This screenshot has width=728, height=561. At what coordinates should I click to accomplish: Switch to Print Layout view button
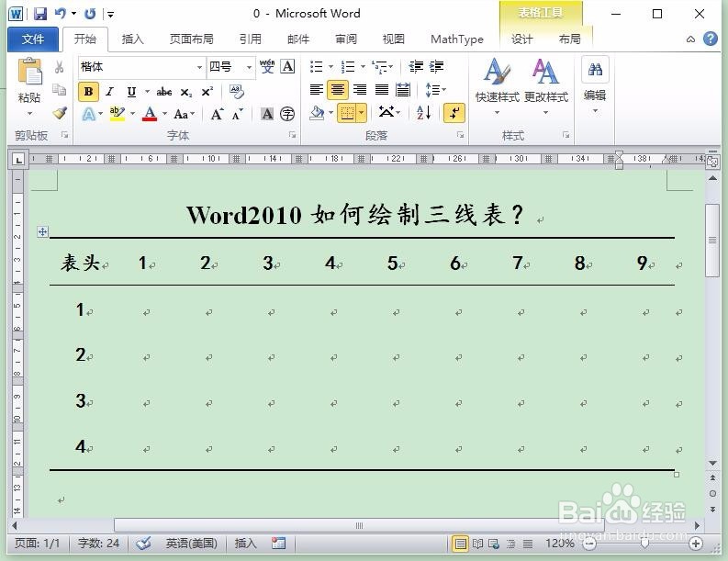tap(460, 544)
